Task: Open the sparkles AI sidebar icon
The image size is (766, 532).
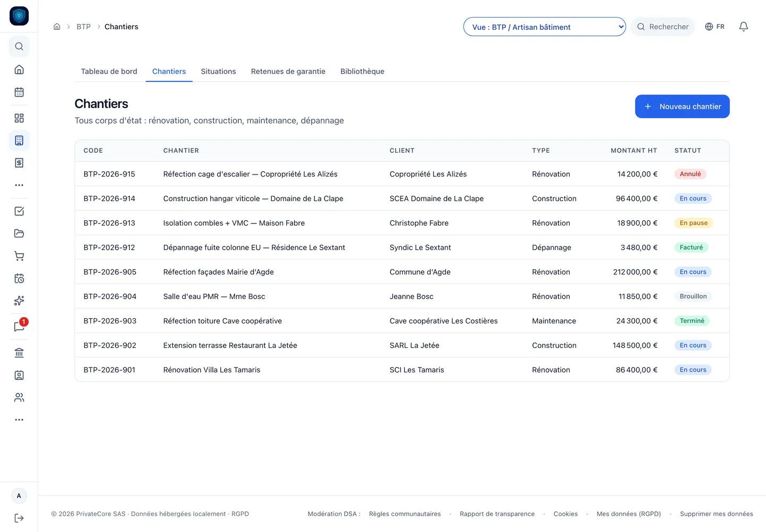Action: click(x=19, y=301)
